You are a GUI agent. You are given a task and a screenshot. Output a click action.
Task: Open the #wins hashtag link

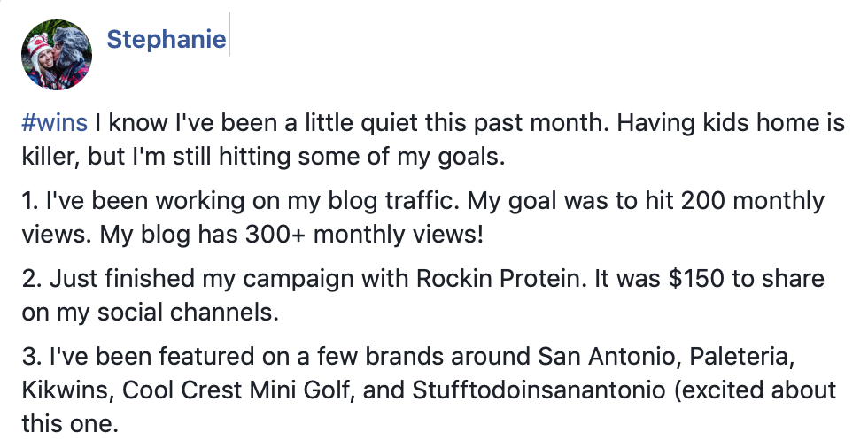[53, 123]
